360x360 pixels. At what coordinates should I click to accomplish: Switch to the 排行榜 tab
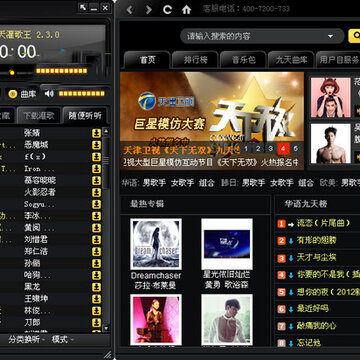pos(195,60)
